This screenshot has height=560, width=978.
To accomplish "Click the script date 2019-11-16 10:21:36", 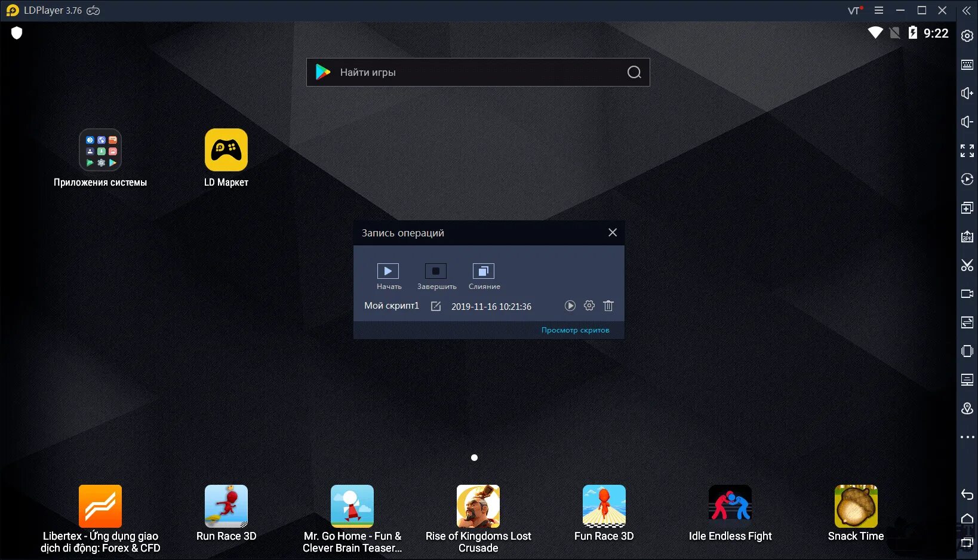I will click(x=491, y=306).
